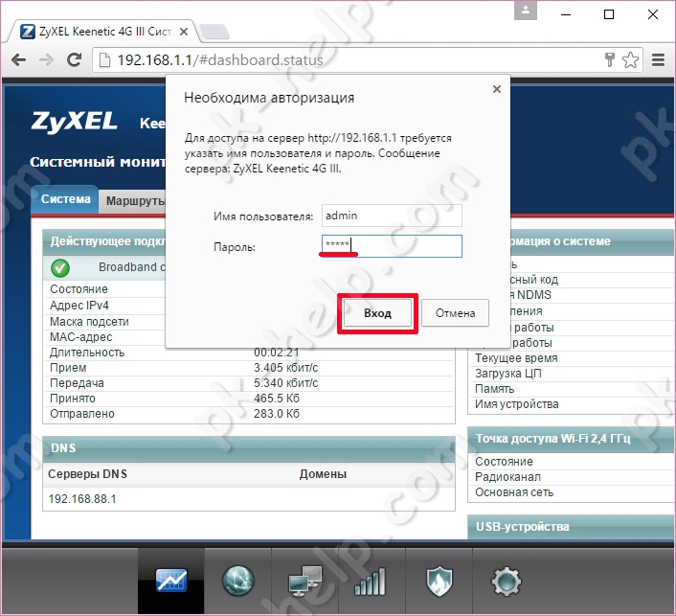Bookmark page with star icon
Viewport: 676px width, 616px height.
(x=630, y=60)
